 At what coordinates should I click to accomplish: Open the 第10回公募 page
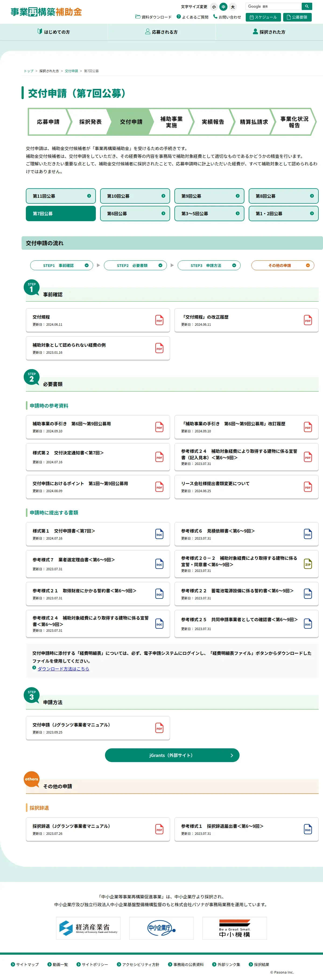pos(135,196)
